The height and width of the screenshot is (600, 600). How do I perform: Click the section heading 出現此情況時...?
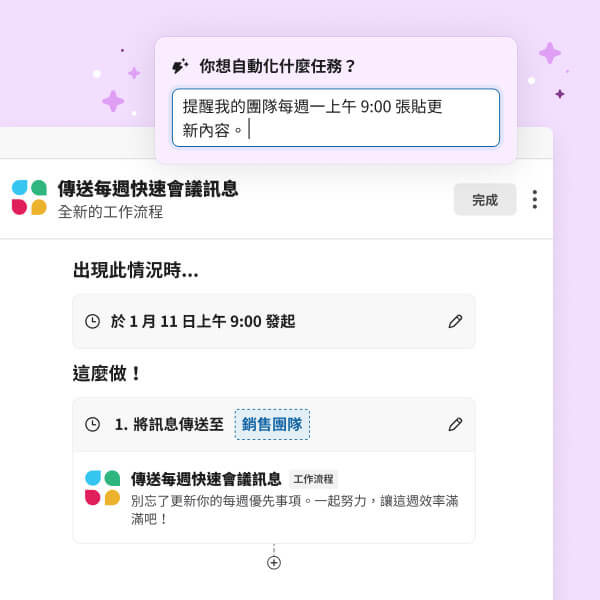136,270
